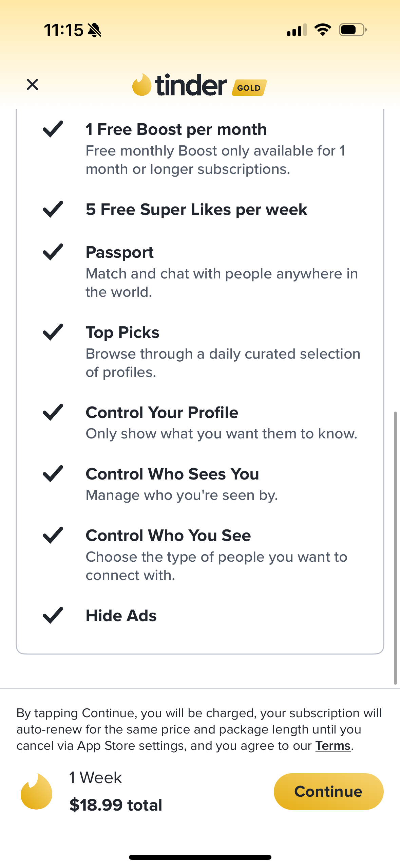Tap the cellular signal bars icon
400x868 pixels.
click(297, 30)
